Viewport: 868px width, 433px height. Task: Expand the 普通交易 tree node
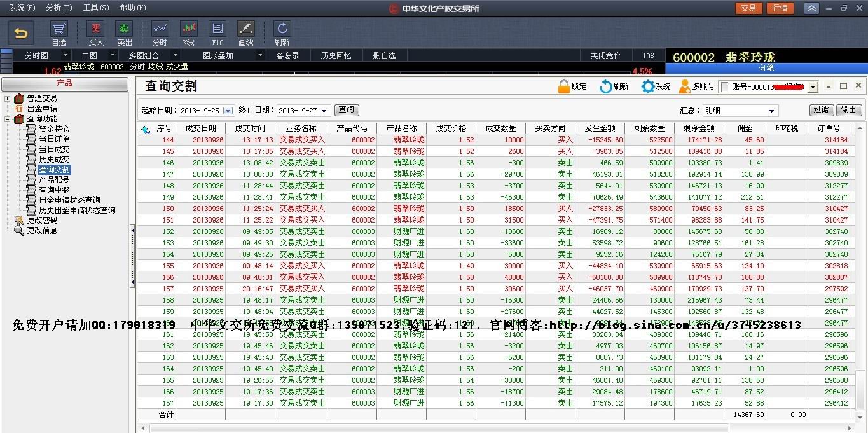click(8, 99)
